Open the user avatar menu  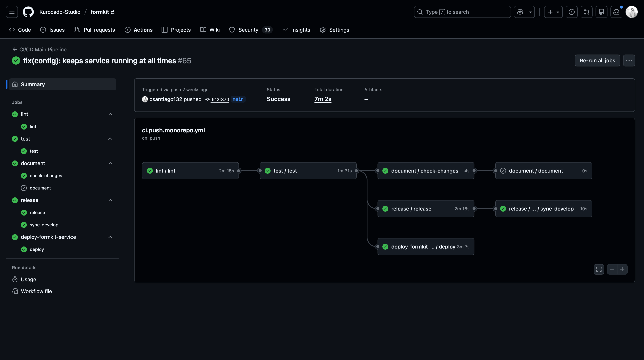click(632, 12)
